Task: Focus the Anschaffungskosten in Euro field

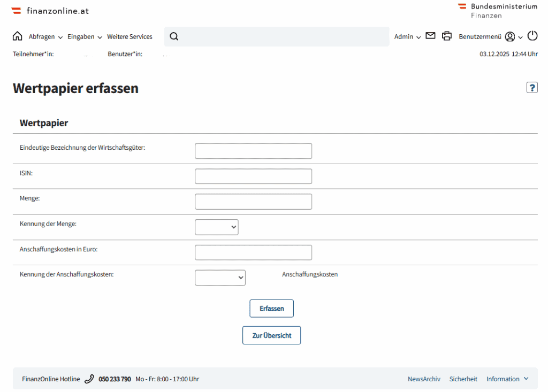Action: (x=253, y=252)
